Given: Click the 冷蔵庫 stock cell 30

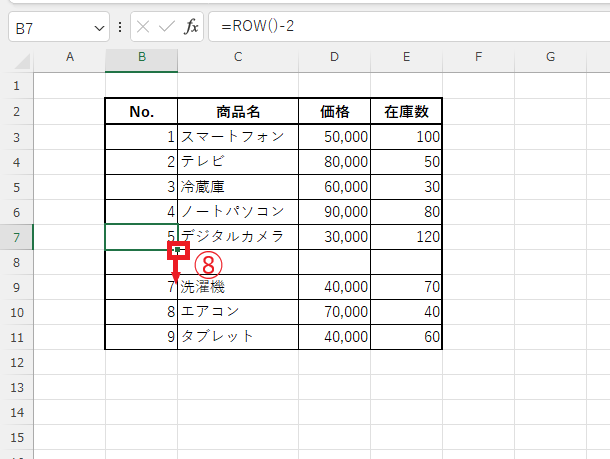Looking at the screenshot, I should pyautogui.click(x=407, y=187).
